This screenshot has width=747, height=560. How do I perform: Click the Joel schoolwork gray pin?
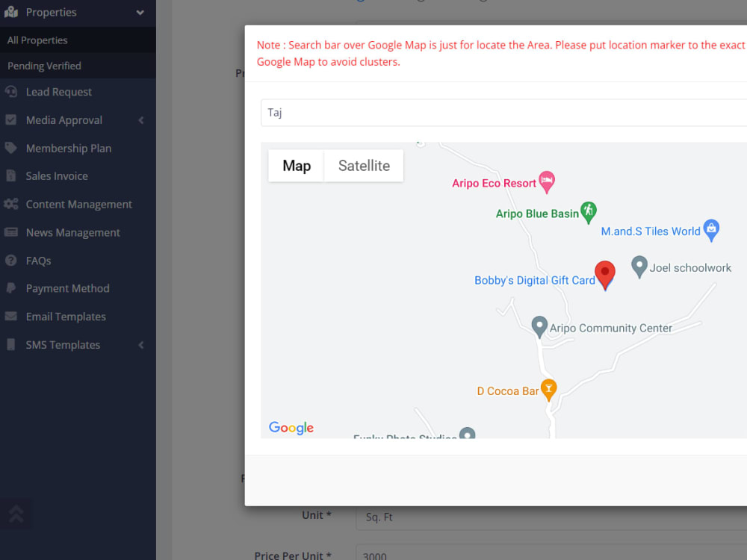click(x=639, y=267)
